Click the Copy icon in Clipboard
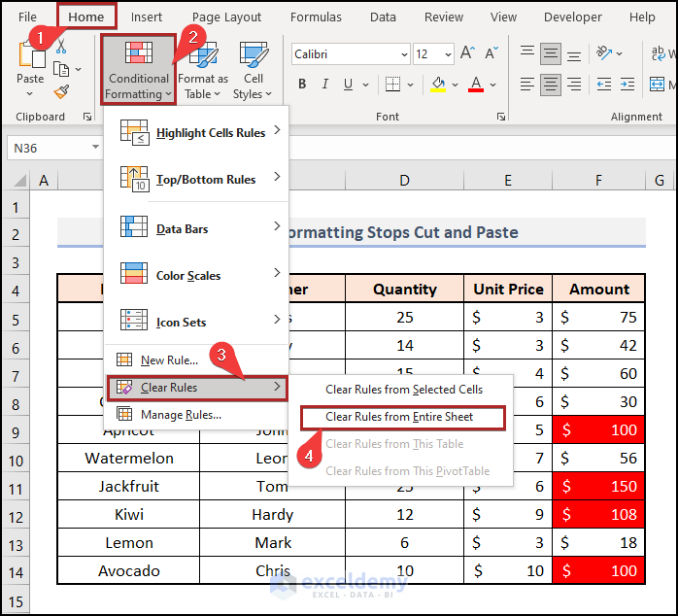The width and height of the screenshot is (678, 616). click(60, 69)
